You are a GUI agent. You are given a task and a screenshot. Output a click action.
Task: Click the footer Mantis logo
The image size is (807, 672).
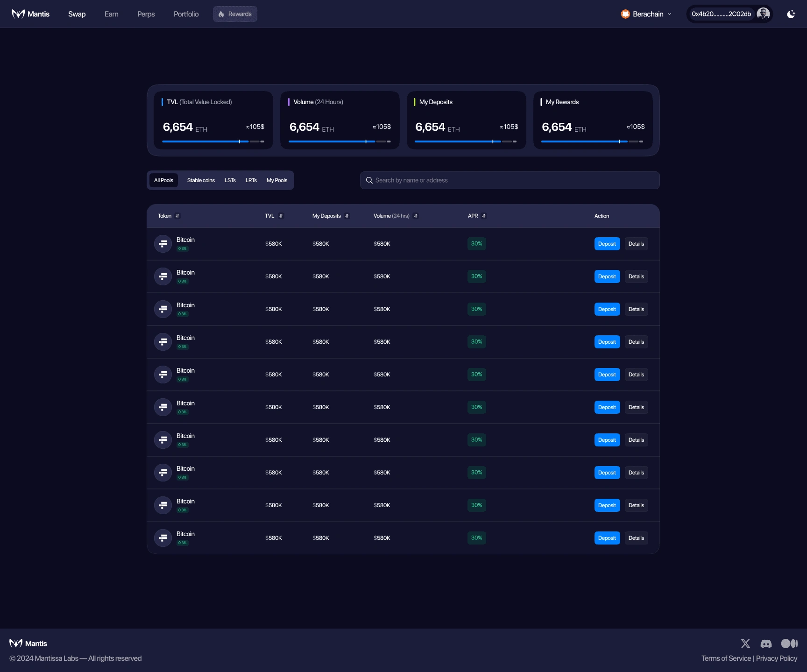point(28,644)
